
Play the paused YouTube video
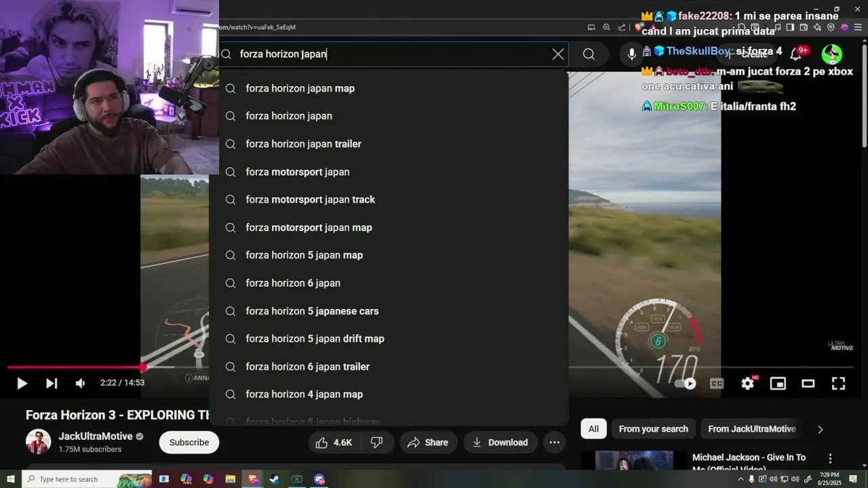click(x=22, y=384)
